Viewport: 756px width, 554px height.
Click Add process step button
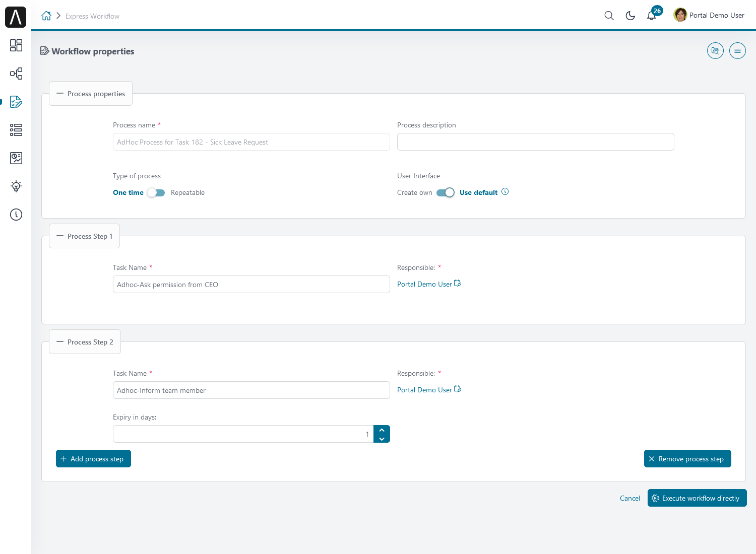pyautogui.click(x=93, y=459)
